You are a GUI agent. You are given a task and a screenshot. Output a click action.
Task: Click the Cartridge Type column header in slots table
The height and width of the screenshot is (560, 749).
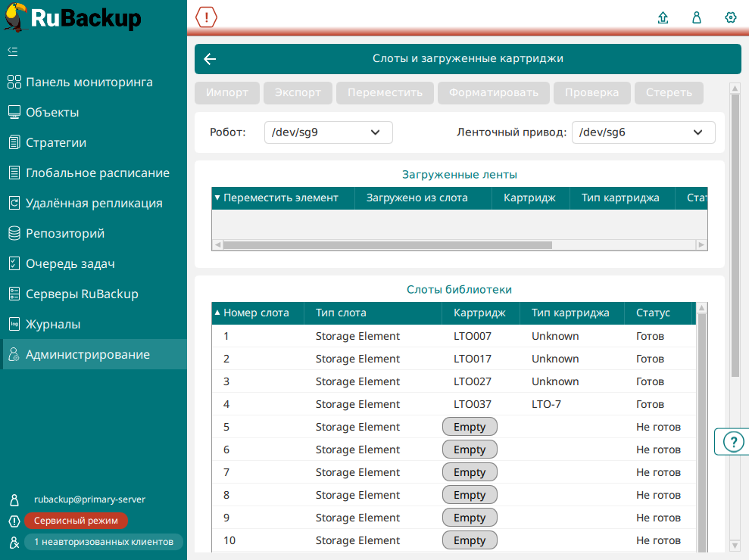coord(570,313)
